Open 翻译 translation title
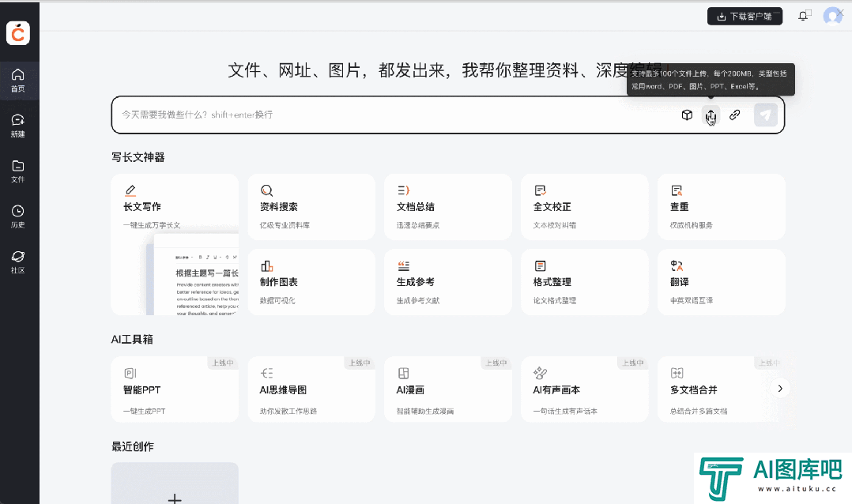Viewport: 852px width, 504px height. pyautogui.click(x=680, y=282)
